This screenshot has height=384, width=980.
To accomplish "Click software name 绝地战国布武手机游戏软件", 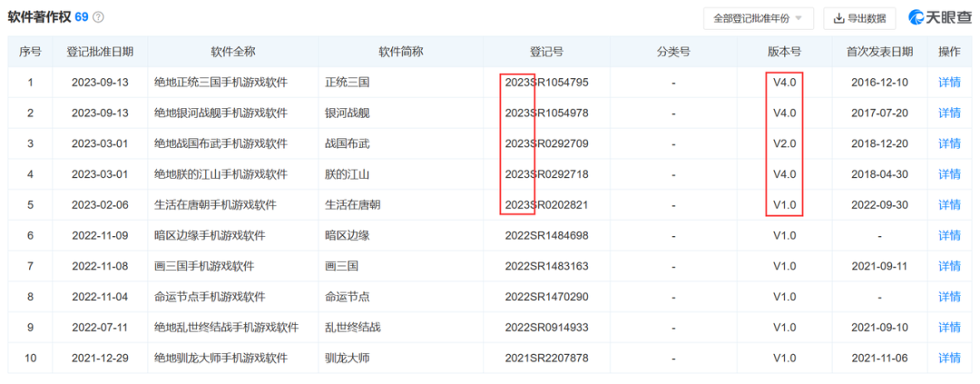I will [221, 143].
